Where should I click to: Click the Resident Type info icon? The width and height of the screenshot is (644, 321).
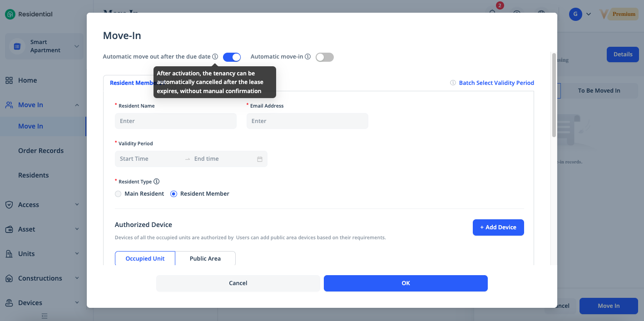click(156, 182)
